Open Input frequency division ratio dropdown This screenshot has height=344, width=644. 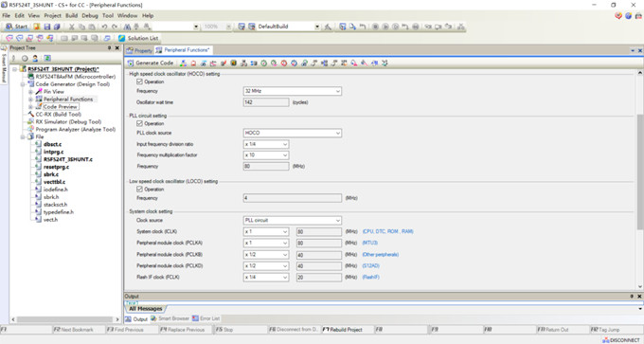[x=266, y=144]
